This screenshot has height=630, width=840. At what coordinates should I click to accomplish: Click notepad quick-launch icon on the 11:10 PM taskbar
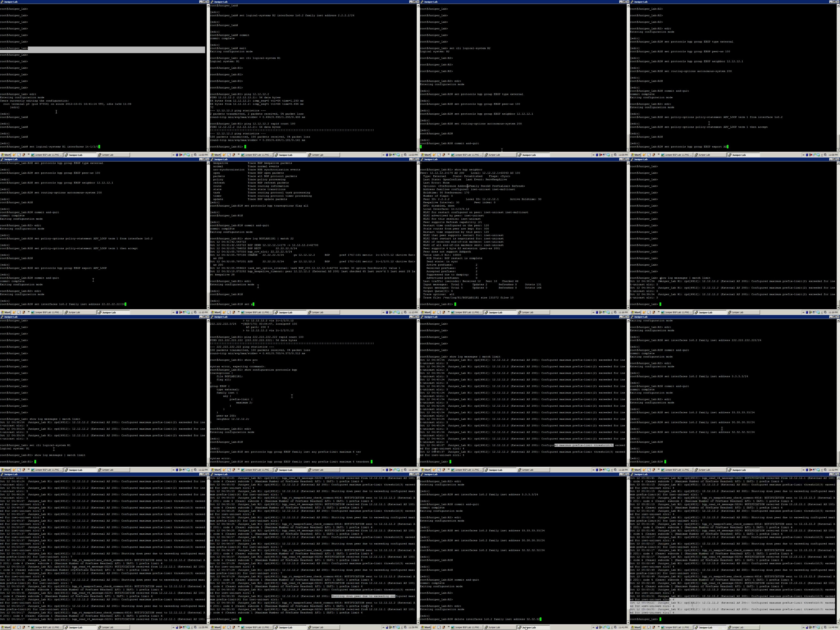pos(19,313)
